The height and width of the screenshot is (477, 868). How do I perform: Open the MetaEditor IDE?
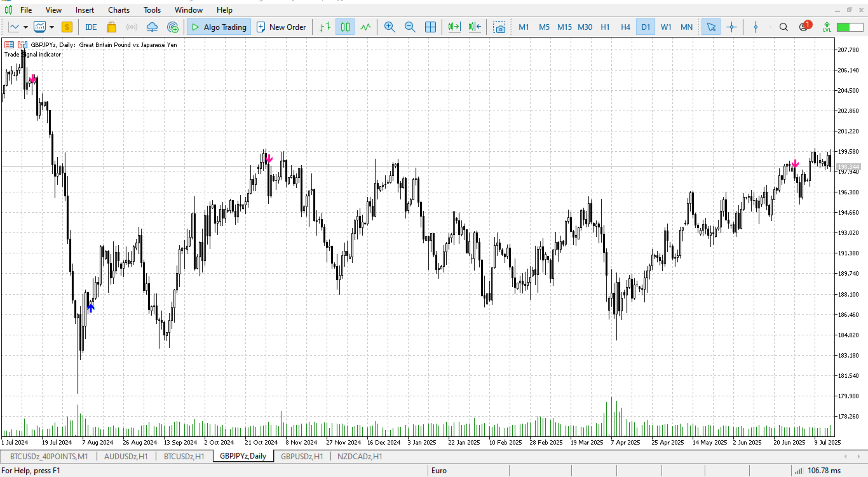[x=91, y=27]
